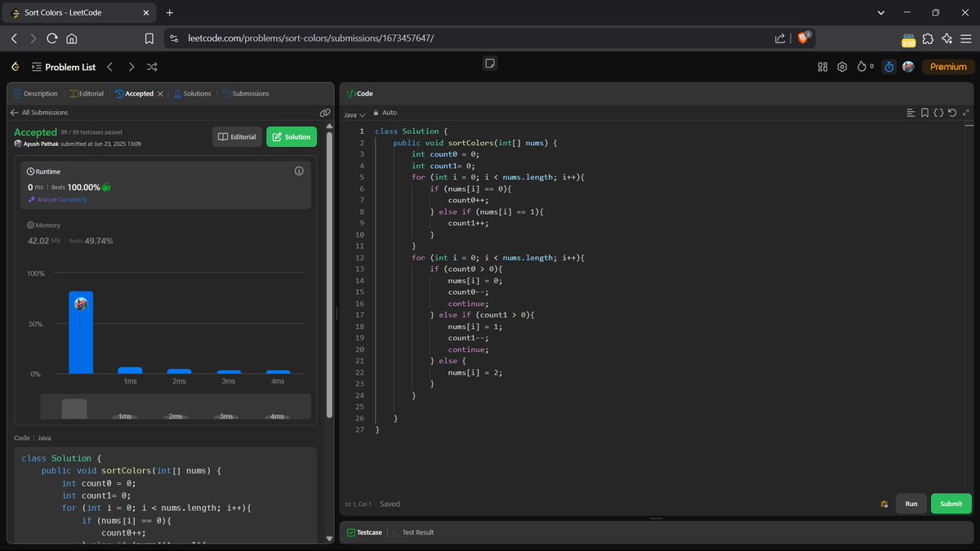The width and height of the screenshot is (980, 551).
Task: Format the code with the tidy icon
Action: coord(938,113)
